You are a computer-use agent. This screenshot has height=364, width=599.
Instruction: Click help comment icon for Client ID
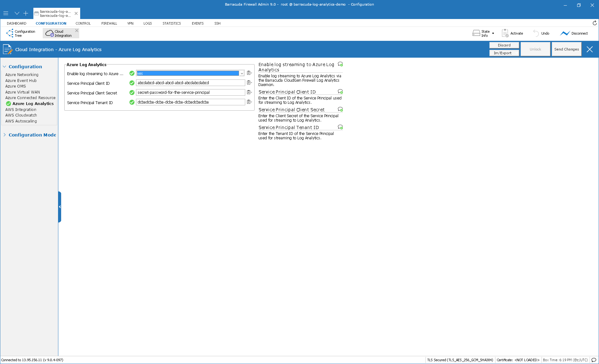[340, 92]
